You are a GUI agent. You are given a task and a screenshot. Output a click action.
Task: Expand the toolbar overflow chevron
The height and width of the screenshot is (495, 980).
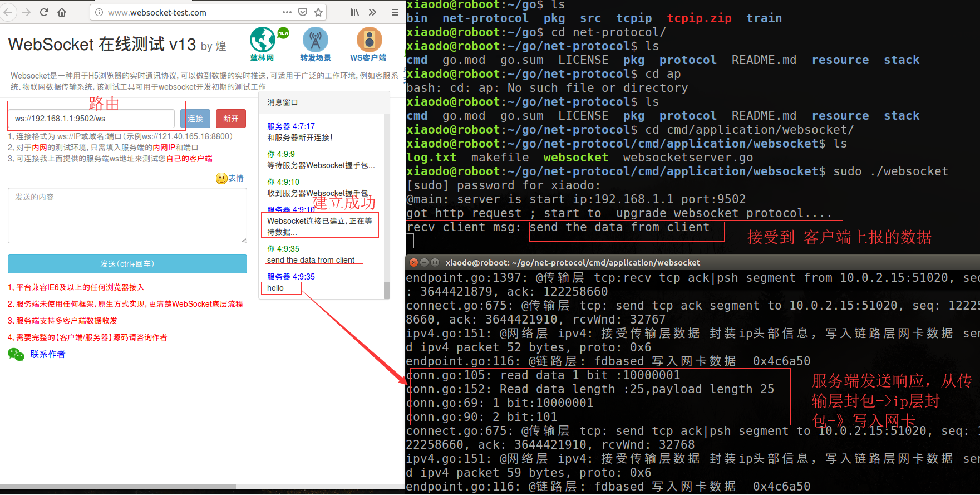pos(372,12)
